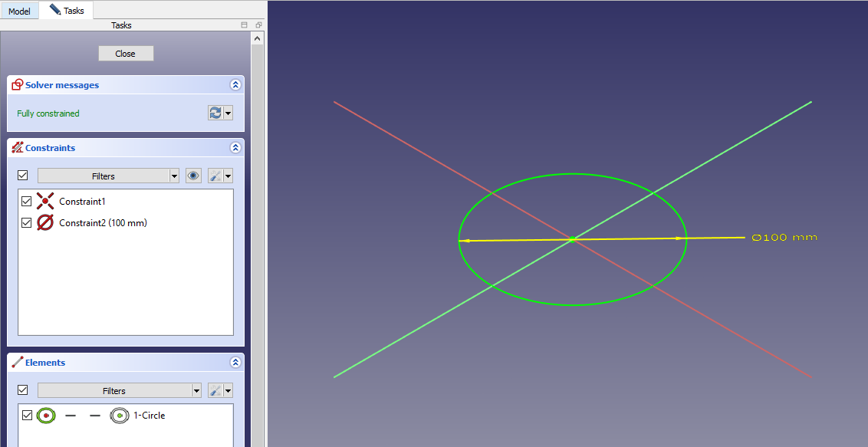Click the solver refresh/recompute icon
The image size is (868, 447).
[215, 113]
